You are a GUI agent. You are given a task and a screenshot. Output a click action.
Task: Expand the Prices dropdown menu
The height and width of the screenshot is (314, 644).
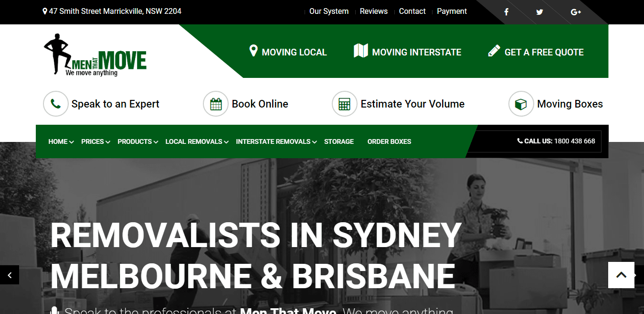tap(95, 141)
